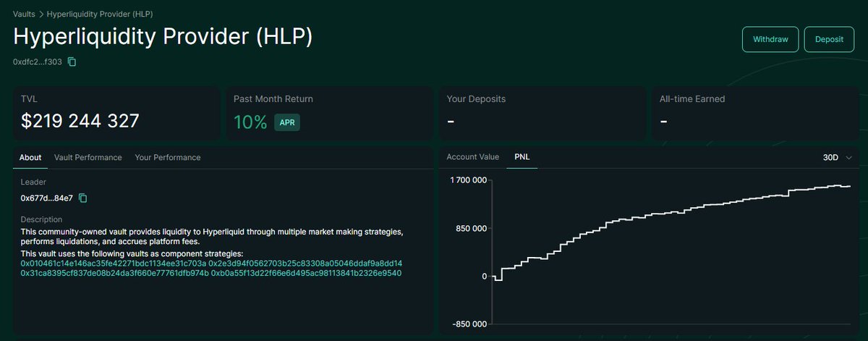Screen dimensions: 868x341
Task: Click the Hyperliquidity Provider (HLP) page title
Action: 163,38
